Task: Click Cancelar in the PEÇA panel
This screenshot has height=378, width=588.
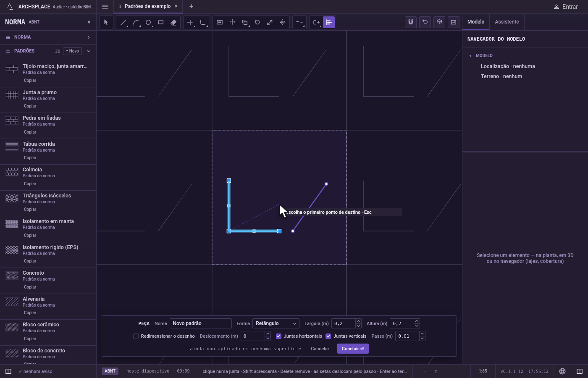Action: (x=320, y=349)
